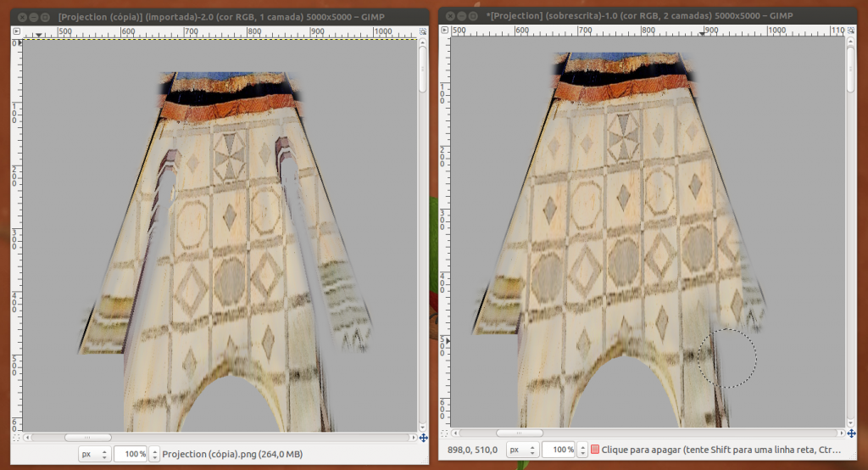This screenshot has width=868, height=470.
Task: Toggle Quick Mask in left window
Action: [x=16, y=438]
